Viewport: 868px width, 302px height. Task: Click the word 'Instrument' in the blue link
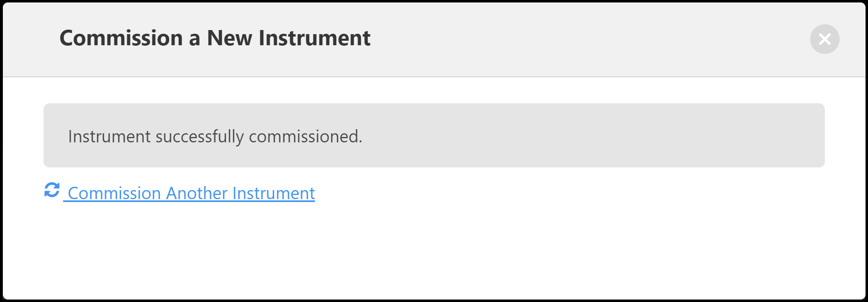click(x=274, y=193)
